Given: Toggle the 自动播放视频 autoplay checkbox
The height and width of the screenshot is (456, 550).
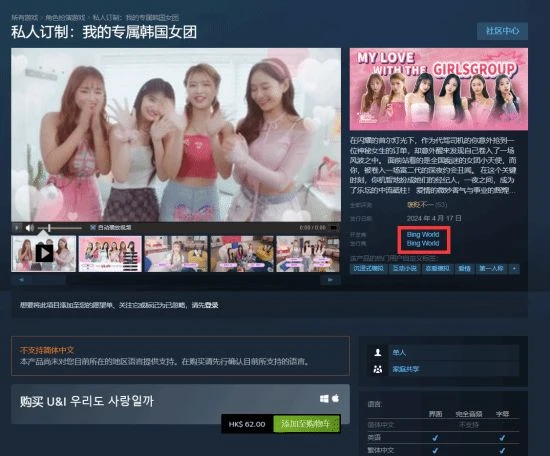Looking at the screenshot, I should [93, 228].
